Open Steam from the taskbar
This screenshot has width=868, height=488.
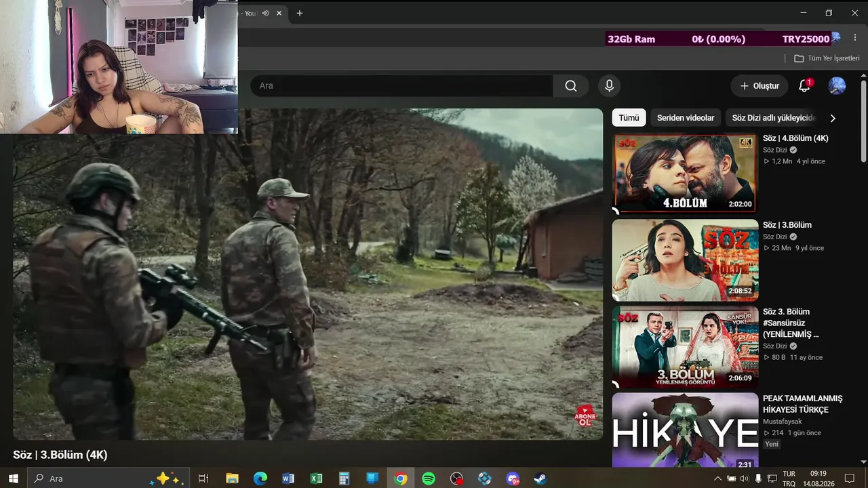[540, 479]
